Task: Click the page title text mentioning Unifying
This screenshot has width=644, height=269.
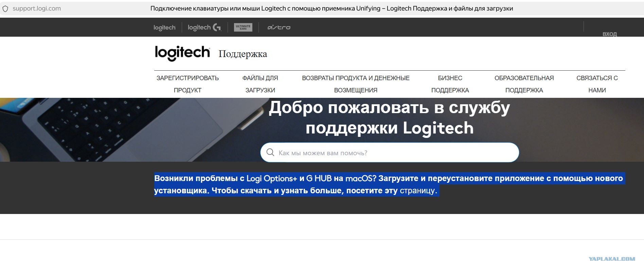Action: point(332,8)
